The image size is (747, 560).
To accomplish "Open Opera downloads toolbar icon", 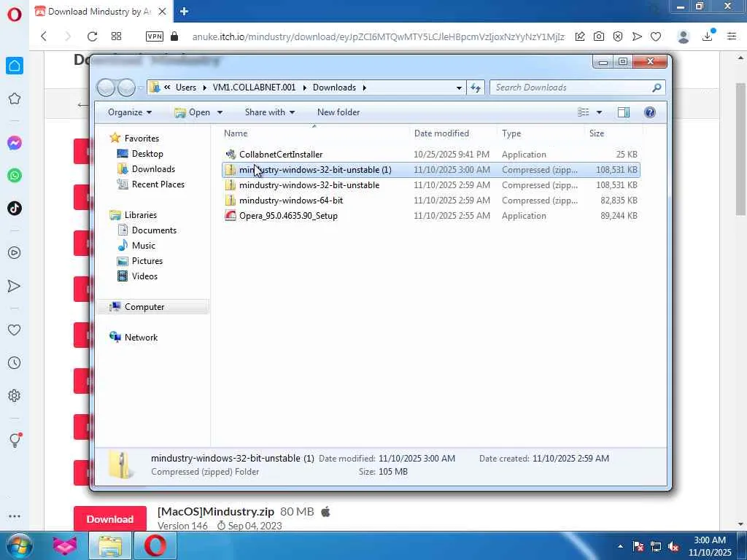I will click(x=708, y=36).
